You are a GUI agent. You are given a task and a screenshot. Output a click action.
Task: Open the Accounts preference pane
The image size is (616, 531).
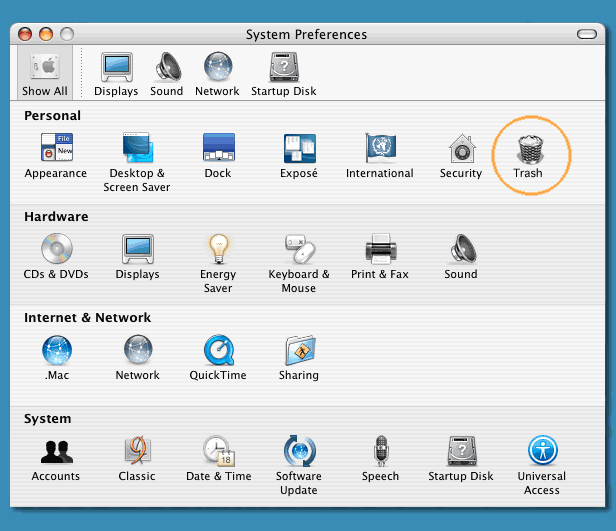(56, 459)
